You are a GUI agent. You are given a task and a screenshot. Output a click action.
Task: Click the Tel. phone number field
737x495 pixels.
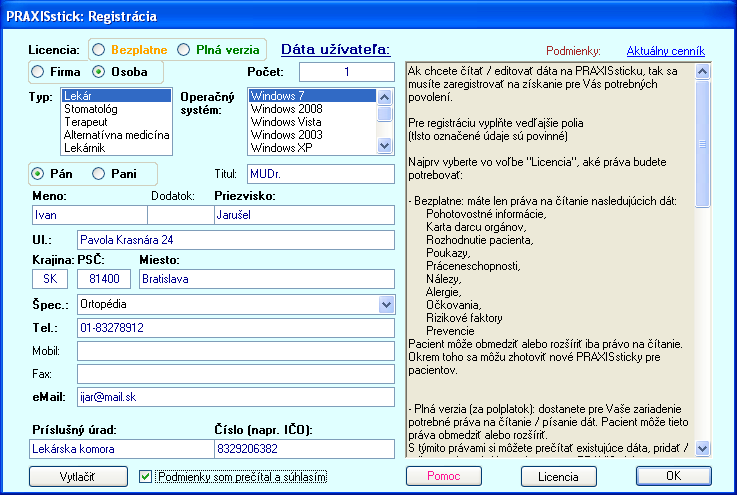click(235, 328)
